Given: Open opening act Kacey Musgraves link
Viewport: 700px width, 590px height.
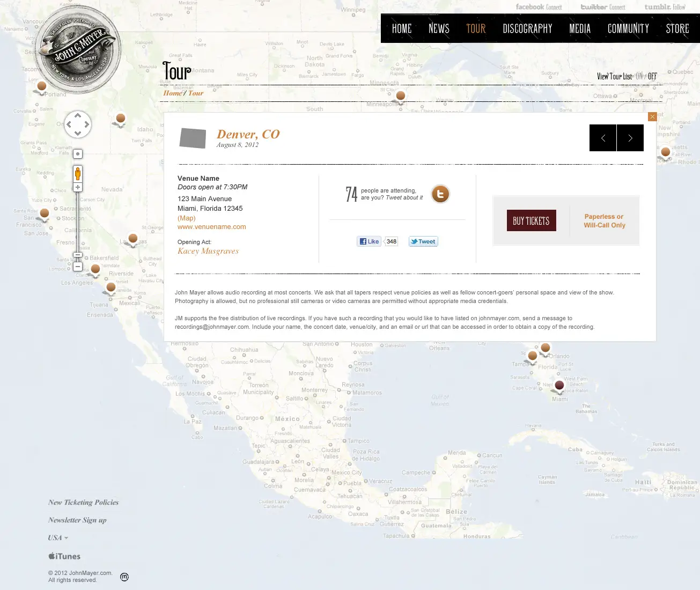Looking at the screenshot, I should point(208,251).
